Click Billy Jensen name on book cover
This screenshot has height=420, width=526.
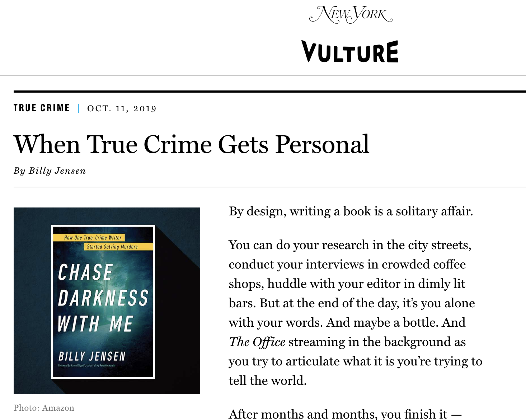coord(92,356)
